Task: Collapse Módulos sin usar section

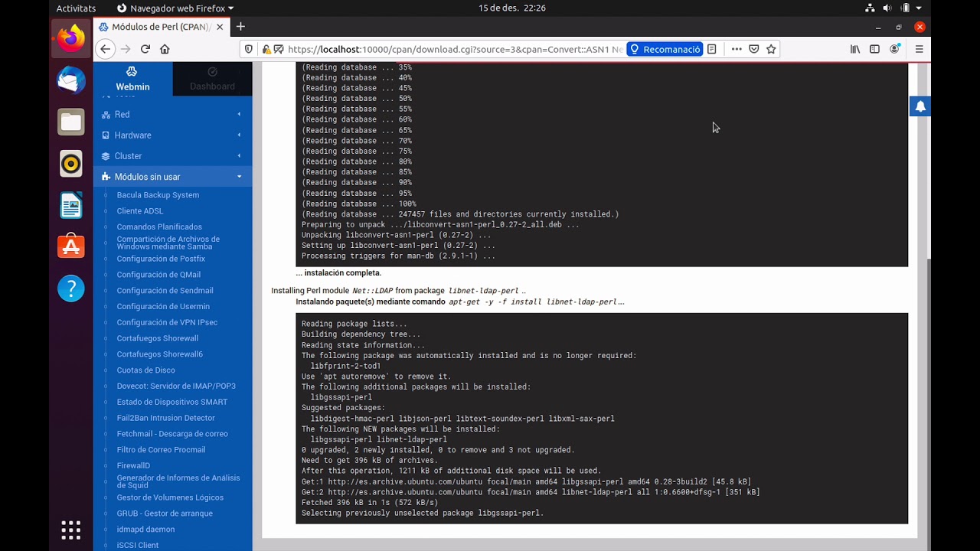Action: tap(173, 177)
